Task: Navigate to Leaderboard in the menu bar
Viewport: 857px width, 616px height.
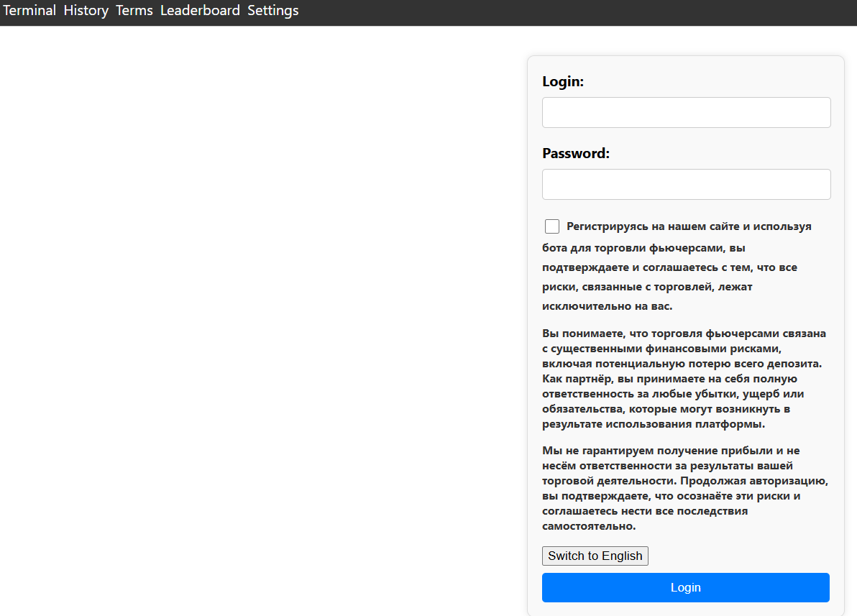Action: tap(201, 10)
